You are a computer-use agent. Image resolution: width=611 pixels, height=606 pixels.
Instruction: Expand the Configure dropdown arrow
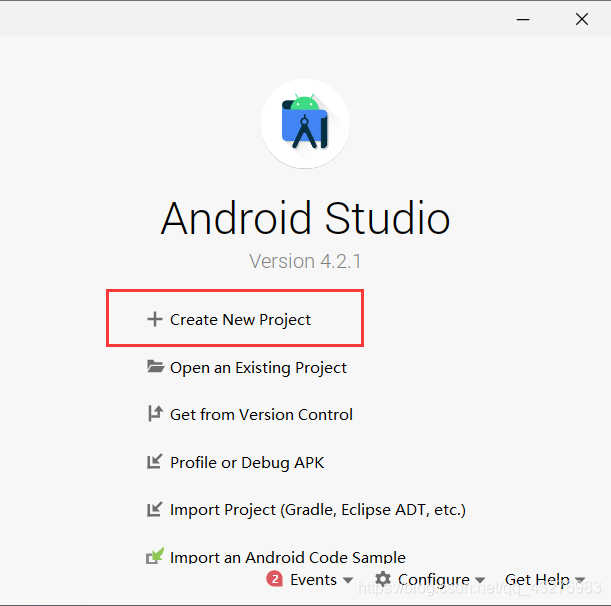coord(480,581)
